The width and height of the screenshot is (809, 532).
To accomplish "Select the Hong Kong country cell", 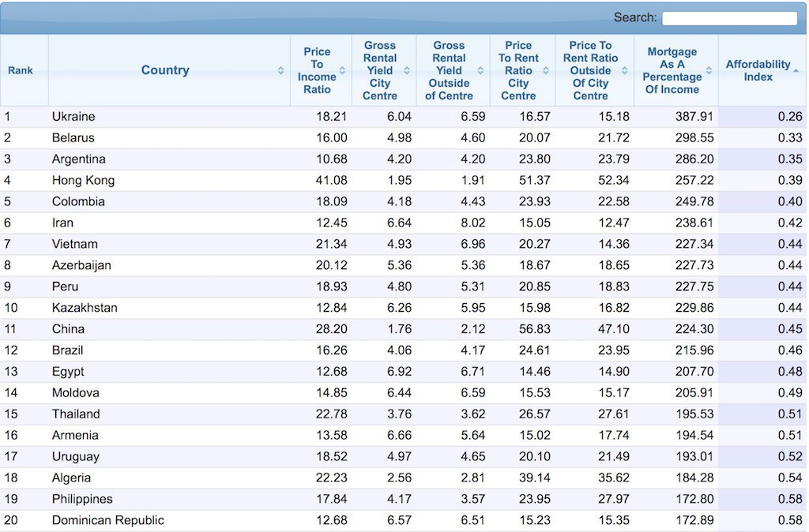I will pyautogui.click(x=169, y=181).
